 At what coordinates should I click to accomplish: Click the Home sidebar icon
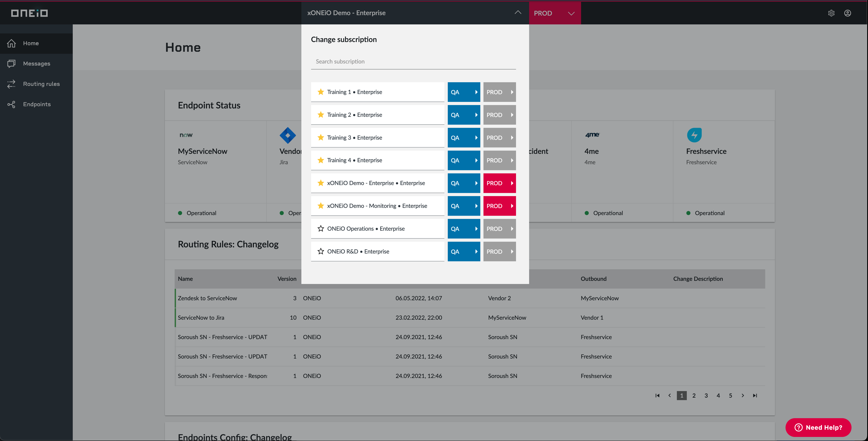click(12, 43)
